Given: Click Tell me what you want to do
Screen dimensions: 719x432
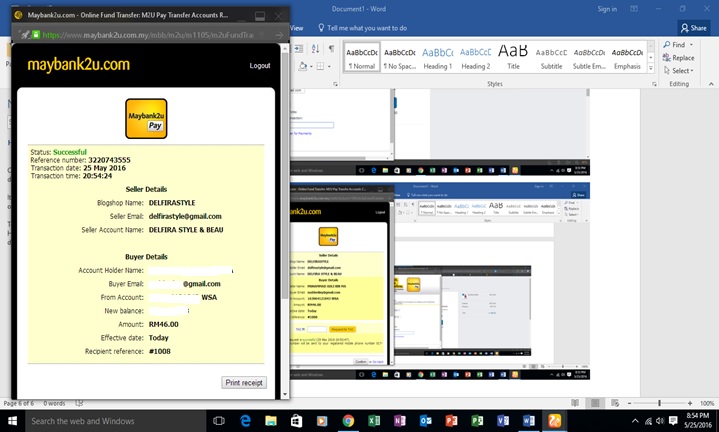Looking at the screenshot, I should pyautogui.click(x=362, y=28).
